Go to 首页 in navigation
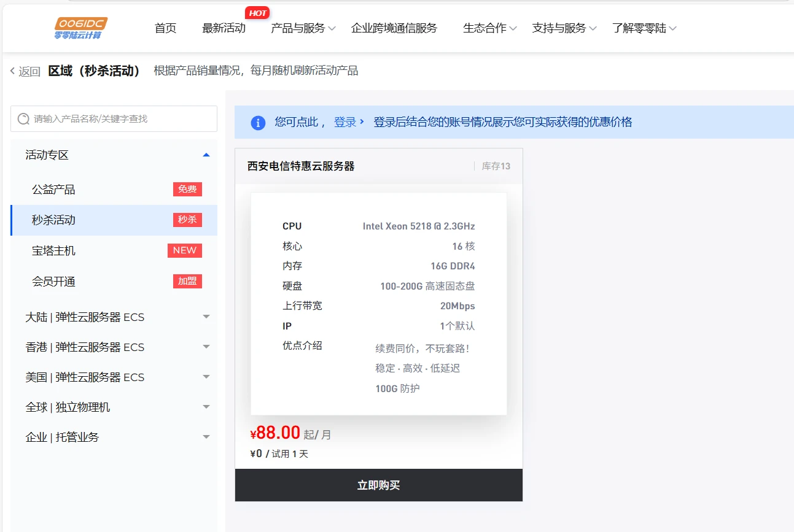Viewport: 794px width, 532px height. click(165, 28)
